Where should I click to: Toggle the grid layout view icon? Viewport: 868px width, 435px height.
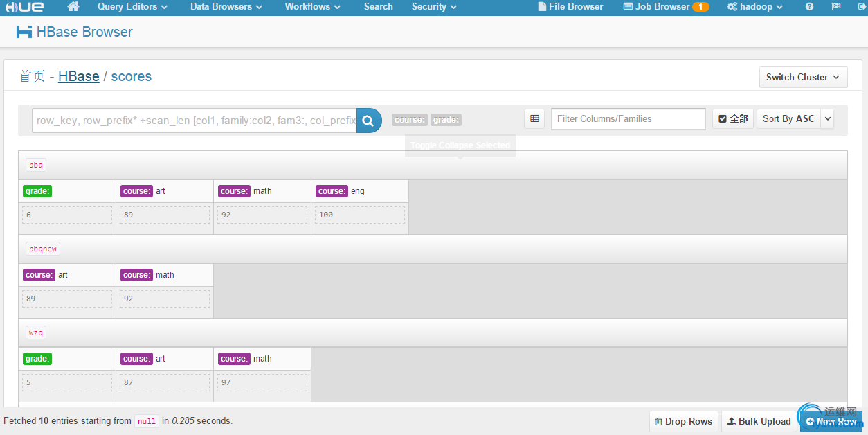[534, 118]
